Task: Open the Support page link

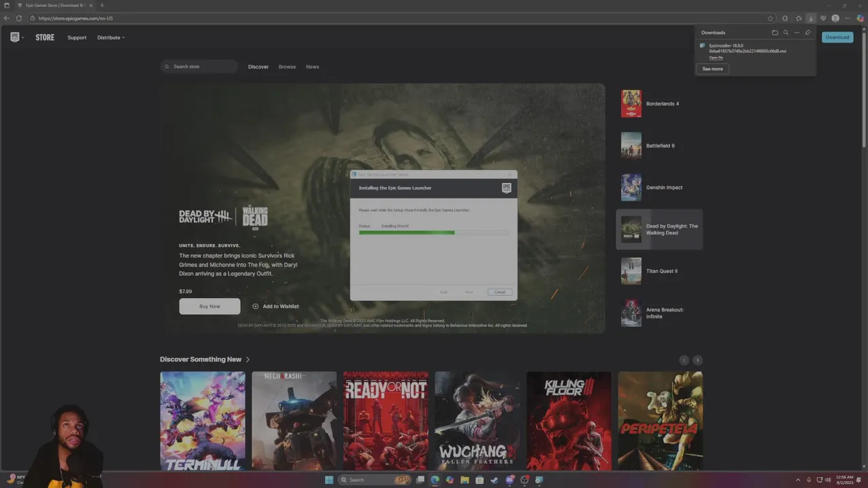Action: click(77, 37)
